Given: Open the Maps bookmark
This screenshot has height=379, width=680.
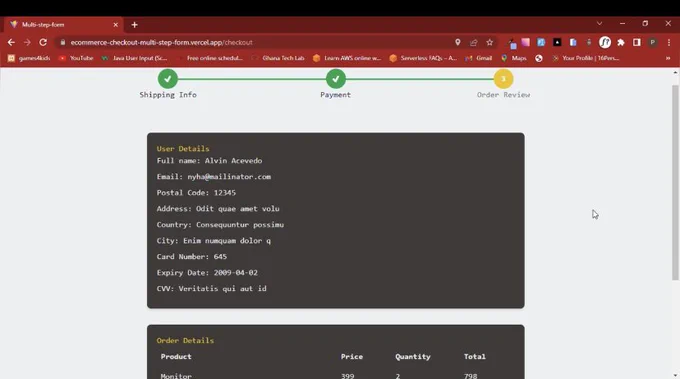Looking at the screenshot, I should [x=514, y=58].
